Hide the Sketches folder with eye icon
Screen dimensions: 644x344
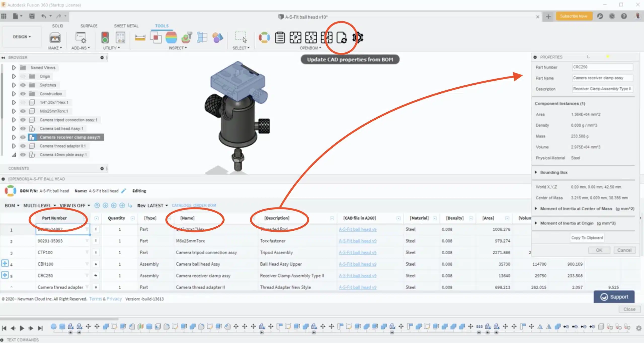(x=23, y=85)
